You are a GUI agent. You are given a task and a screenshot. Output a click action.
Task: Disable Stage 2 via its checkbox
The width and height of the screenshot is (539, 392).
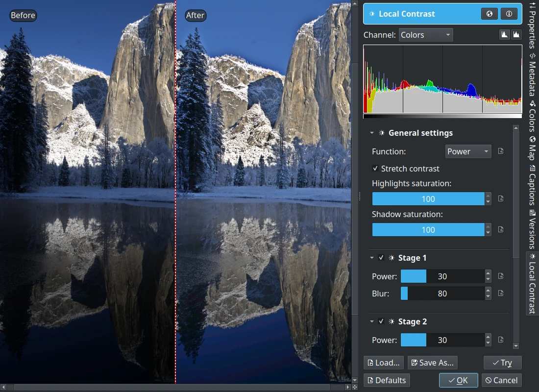[x=381, y=321]
